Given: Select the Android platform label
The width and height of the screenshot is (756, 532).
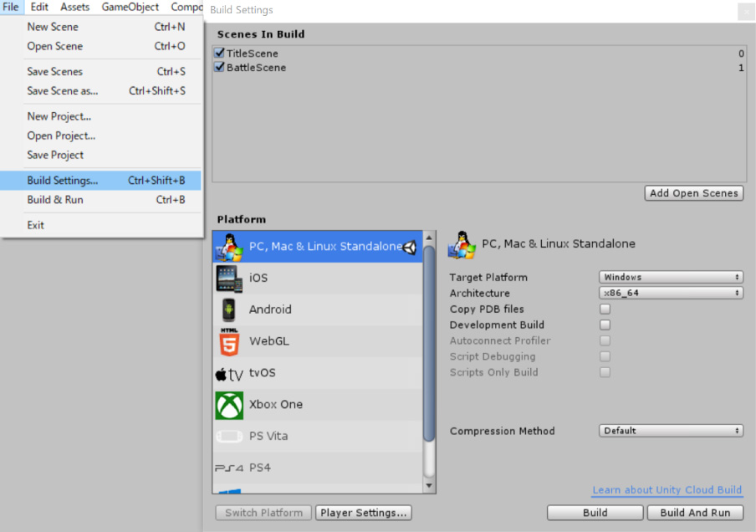Looking at the screenshot, I should click(270, 309).
